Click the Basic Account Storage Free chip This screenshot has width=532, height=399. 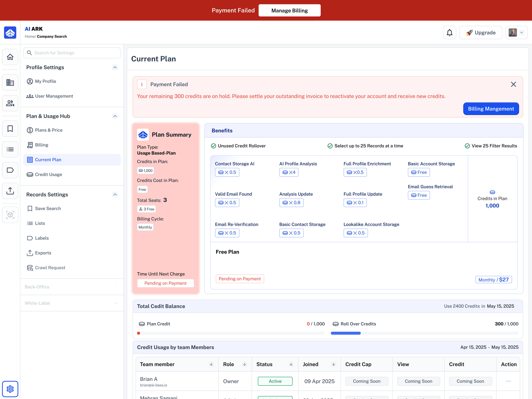coord(419,172)
